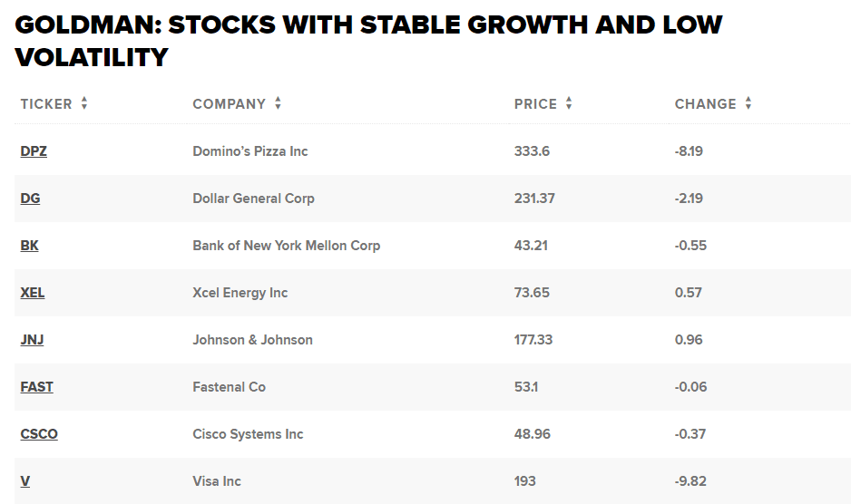
Task: Sort table by Change column arrows
Action: click(748, 103)
